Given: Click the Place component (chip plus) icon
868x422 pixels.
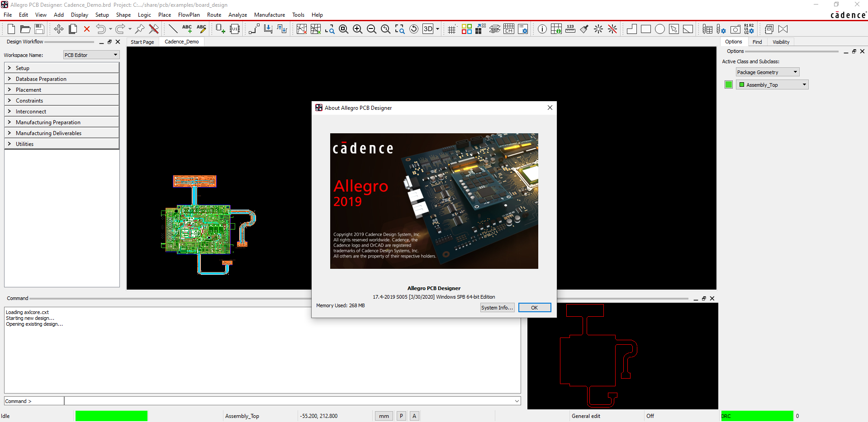Looking at the screenshot, I should tap(220, 29).
